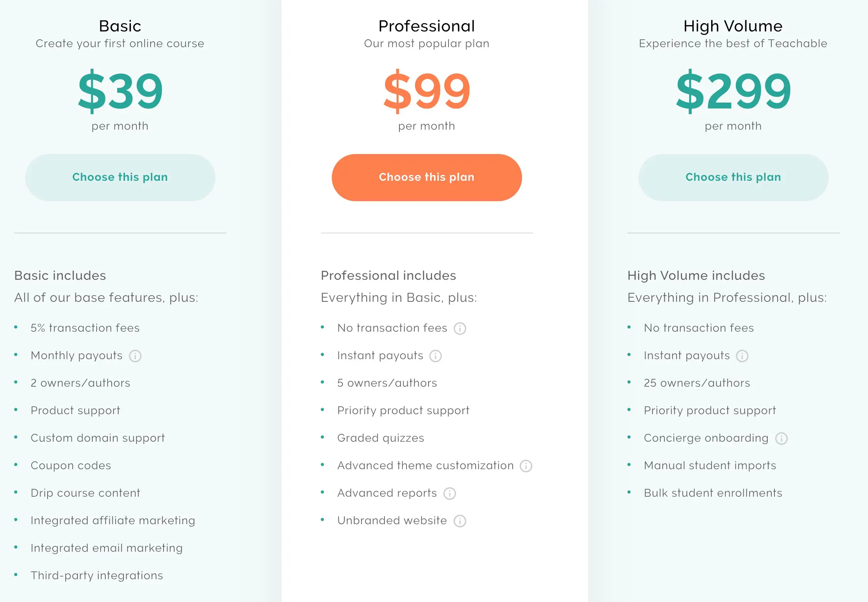The height and width of the screenshot is (602, 868).
Task: Show info for Concierge onboarding
Action: pyautogui.click(x=782, y=439)
